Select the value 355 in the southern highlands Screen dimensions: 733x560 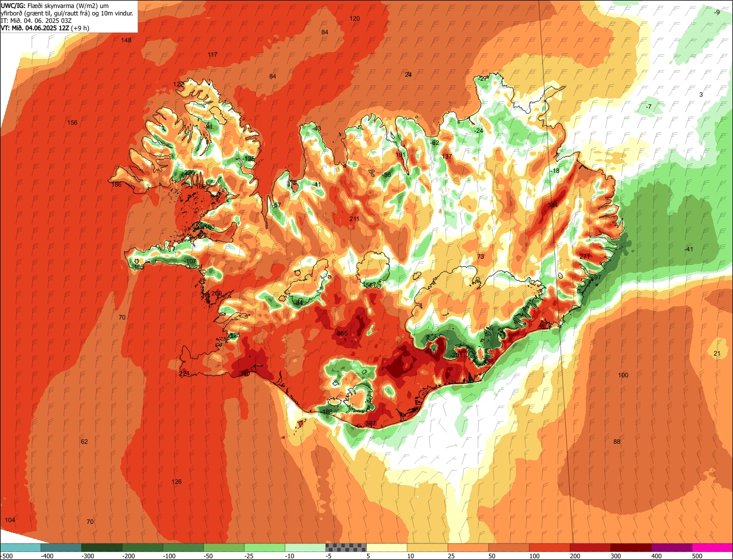coord(342,333)
